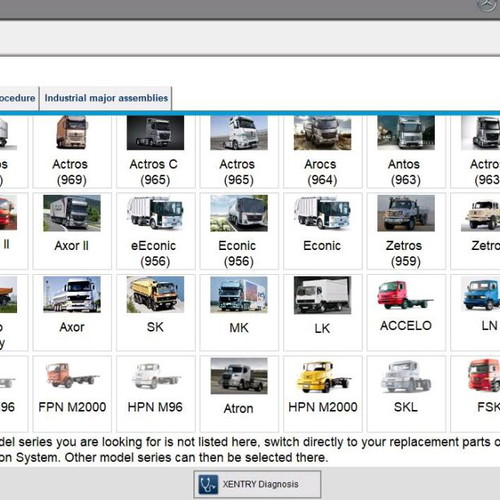Open the Industrial major assemblies tab

pyautogui.click(x=106, y=98)
